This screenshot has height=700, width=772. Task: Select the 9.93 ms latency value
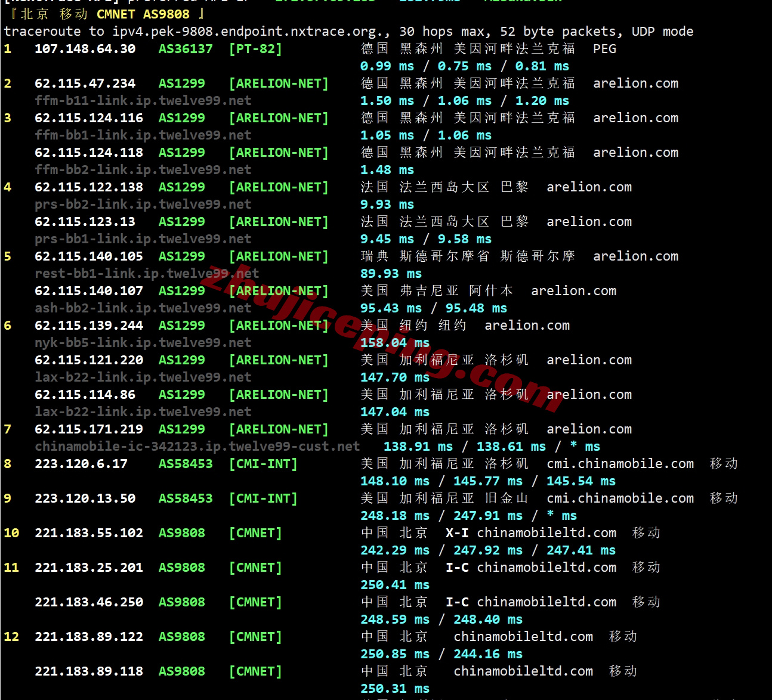[x=387, y=205]
